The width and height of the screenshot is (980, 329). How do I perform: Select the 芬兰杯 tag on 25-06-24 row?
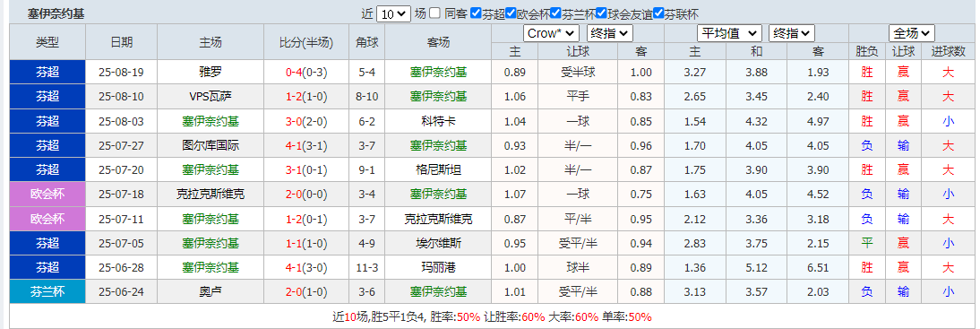click(47, 292)
